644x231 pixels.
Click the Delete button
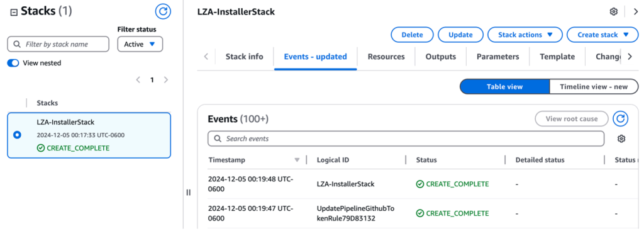point(412,35)
